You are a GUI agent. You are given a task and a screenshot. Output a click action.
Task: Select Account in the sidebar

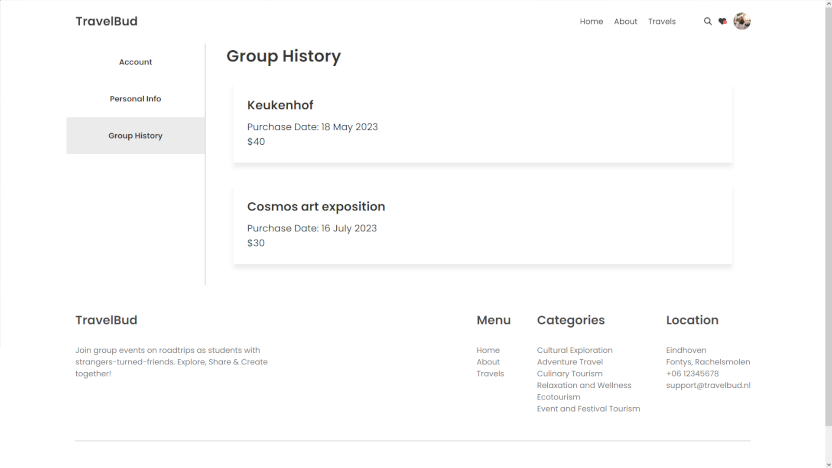[135, 62]
